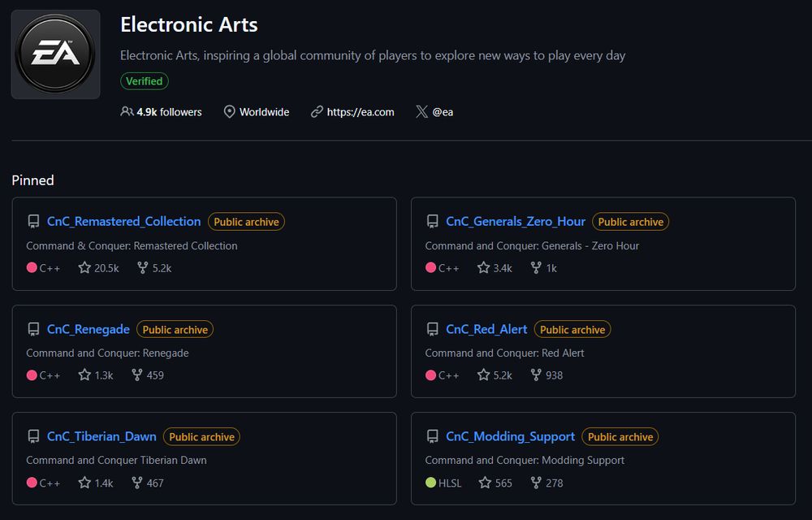This screenshot has width=812, height=520.
Task: Click Public archive badge on CnC_Modding_Support
Action: point(620,436)
